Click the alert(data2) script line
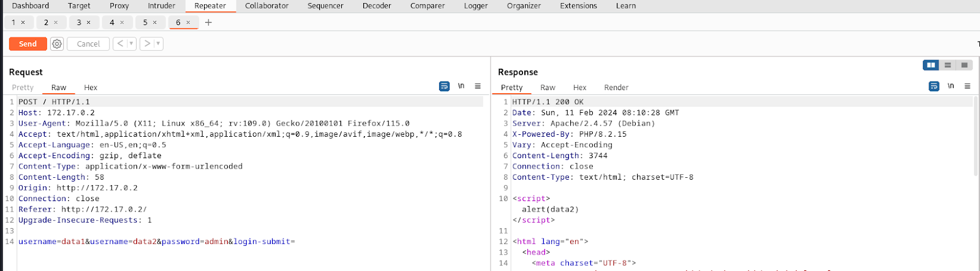The height and width of the screenshot is (271, 980). (x=550, y=209)
